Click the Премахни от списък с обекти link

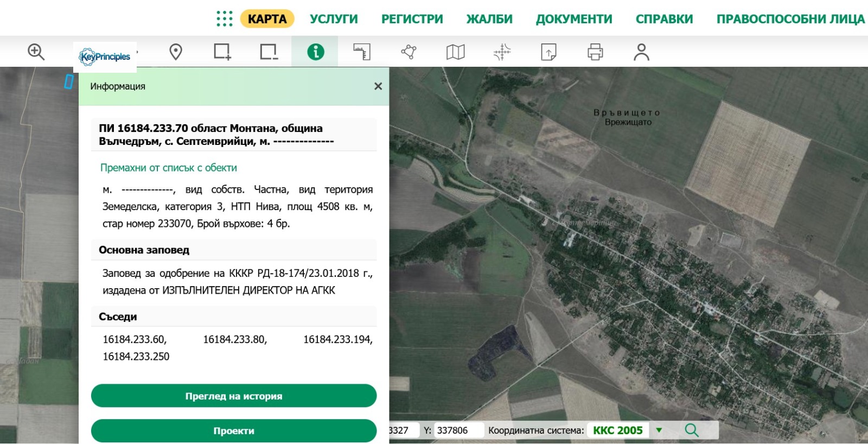pyautogui.click(x=169, y=168)
